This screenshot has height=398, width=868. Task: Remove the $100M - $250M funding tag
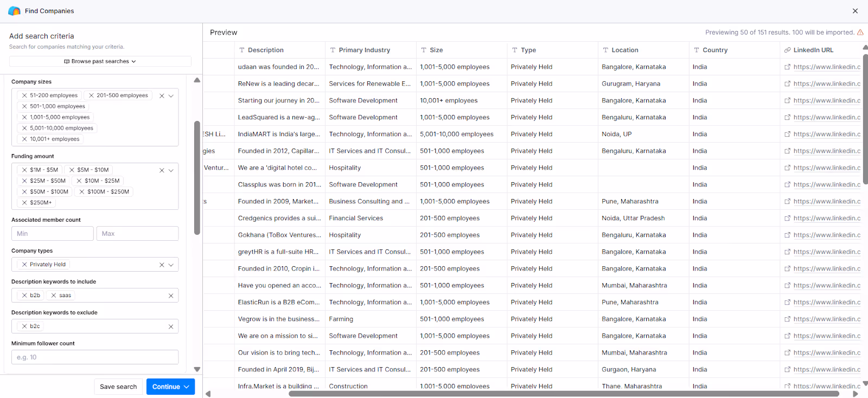coord(82,191)
